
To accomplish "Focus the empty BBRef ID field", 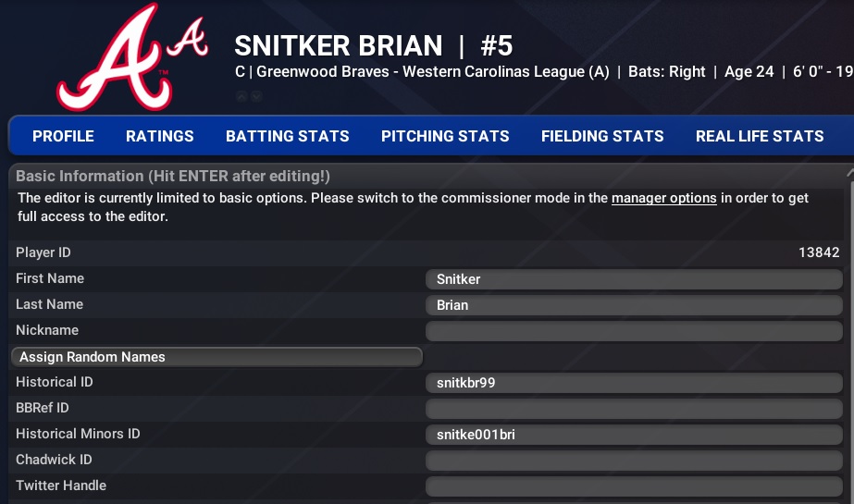I will click(634, 409).
